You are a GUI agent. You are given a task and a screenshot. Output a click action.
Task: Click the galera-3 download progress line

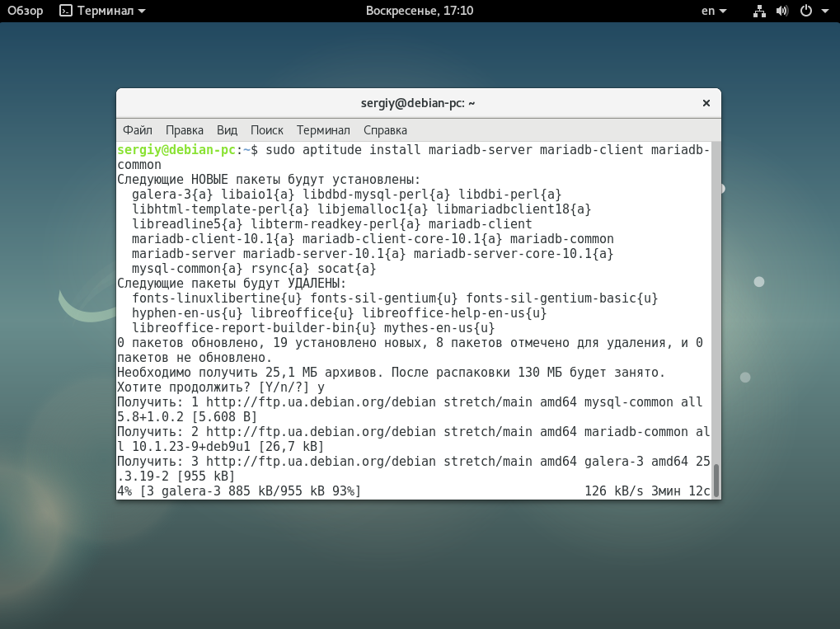tap(239, 491)
